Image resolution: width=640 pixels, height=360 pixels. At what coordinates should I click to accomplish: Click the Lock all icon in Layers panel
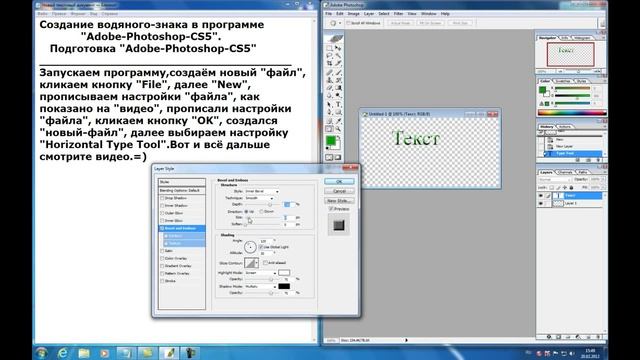click(571, 187)
